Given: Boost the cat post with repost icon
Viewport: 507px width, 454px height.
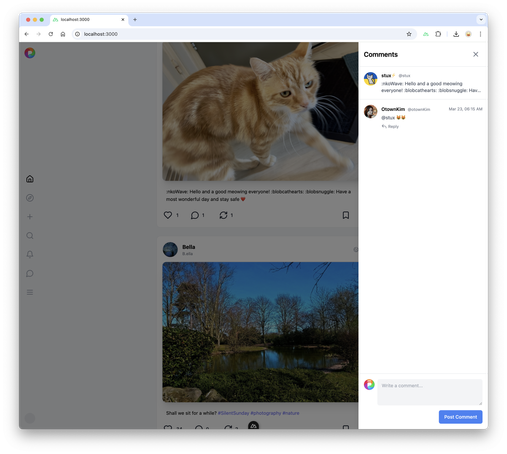Looking at the screenshot, I should 223,215.
